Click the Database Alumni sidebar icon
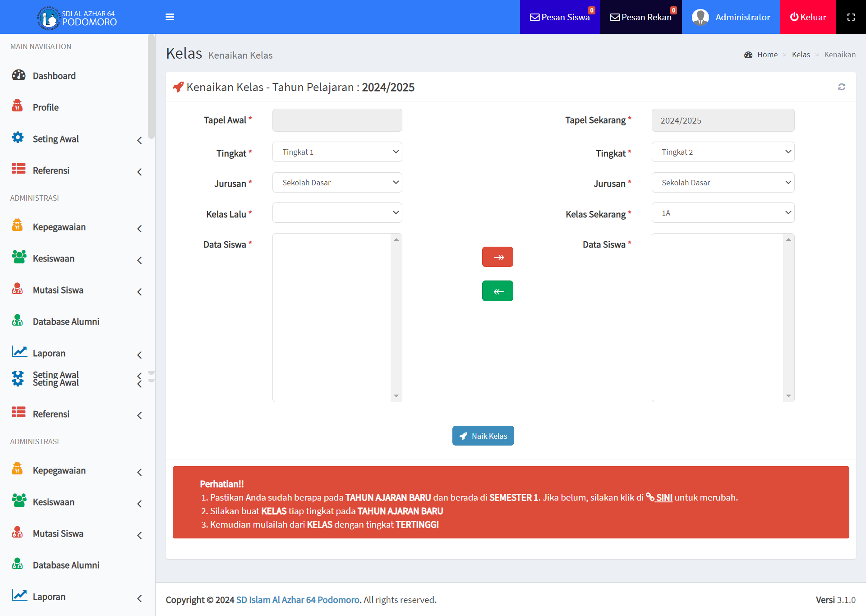Image resolution: width=866 pixels, height=616 pixels. [18, 321]
